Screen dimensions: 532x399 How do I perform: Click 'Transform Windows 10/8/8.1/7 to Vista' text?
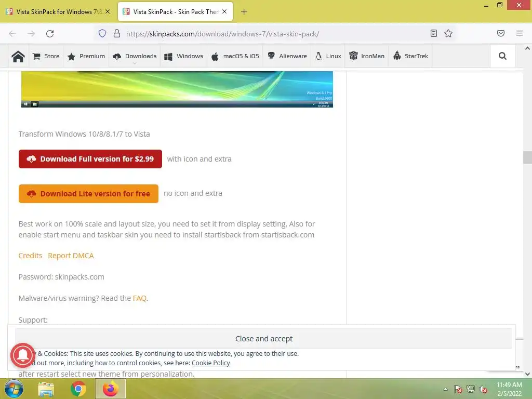84,134
